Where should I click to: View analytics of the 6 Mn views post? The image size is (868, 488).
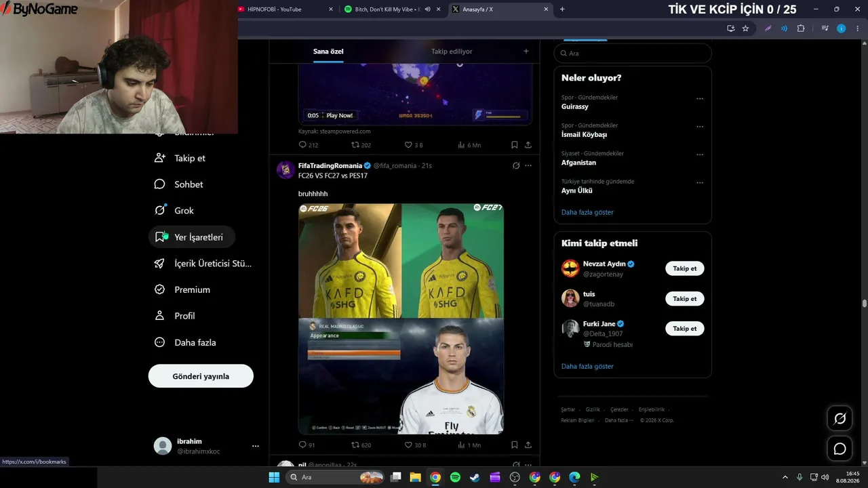[468, 145]
